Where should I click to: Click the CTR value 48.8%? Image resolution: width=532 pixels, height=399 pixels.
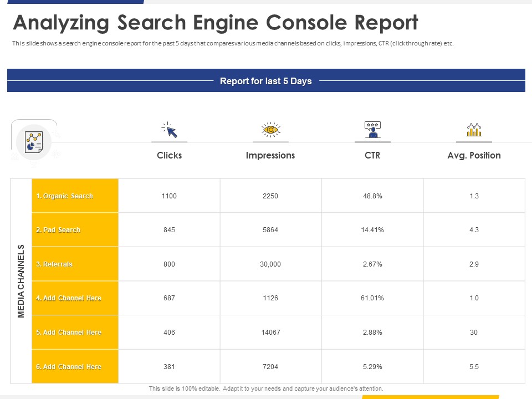[x=372, y=196]
